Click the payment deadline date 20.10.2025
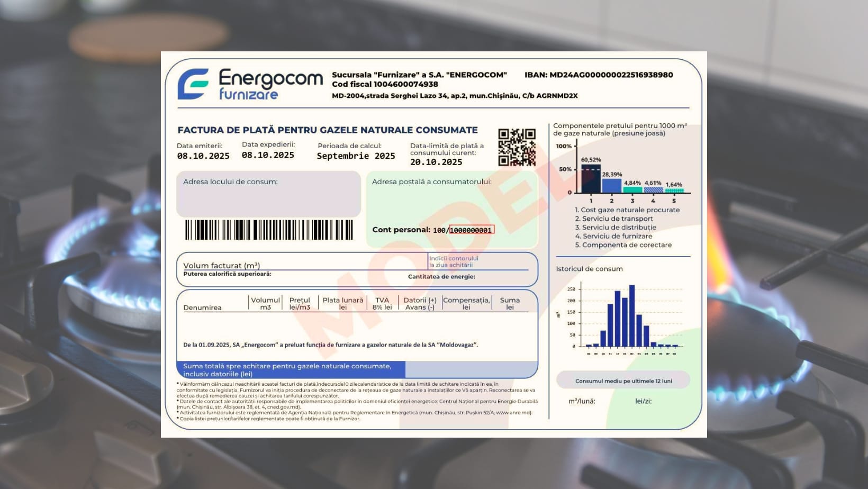The width and height of the screenshot is (868, 489). point(436,162)
